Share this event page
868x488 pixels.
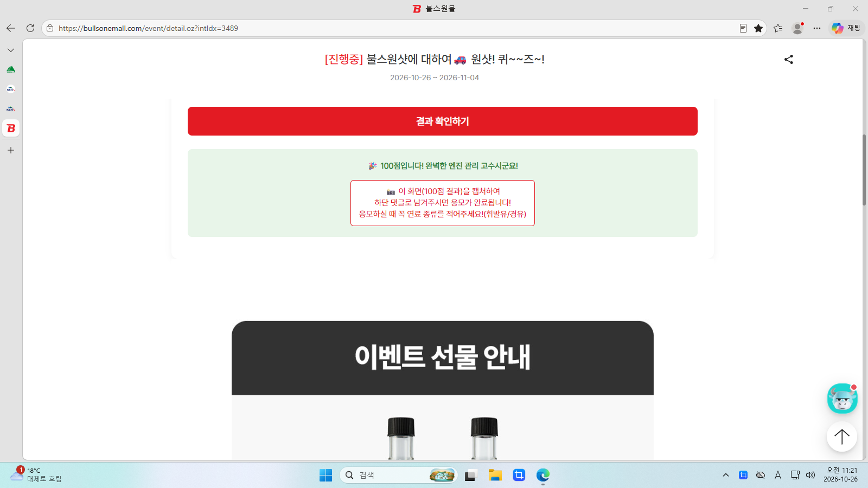pyautogui.click(x=789, y=60)
